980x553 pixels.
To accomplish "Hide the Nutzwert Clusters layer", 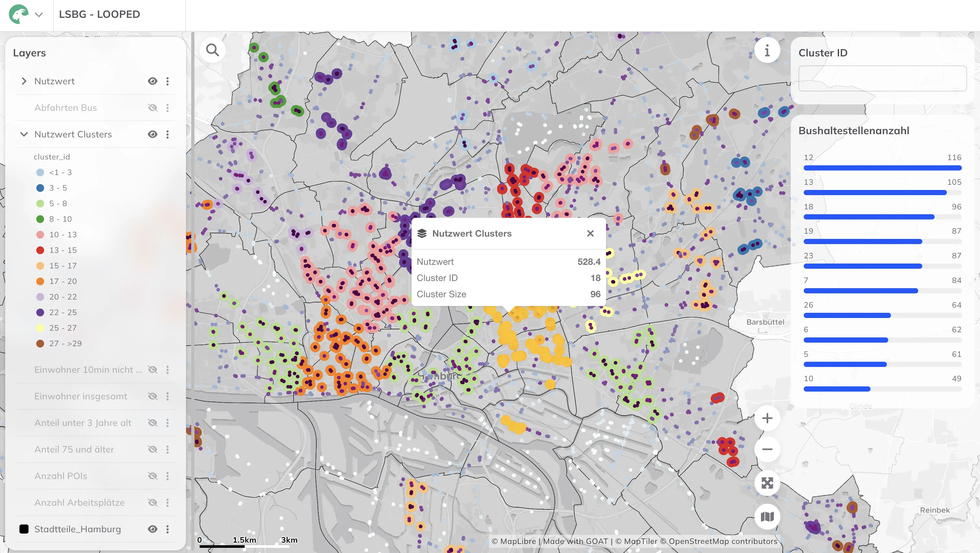I will [x=153, y=134].
